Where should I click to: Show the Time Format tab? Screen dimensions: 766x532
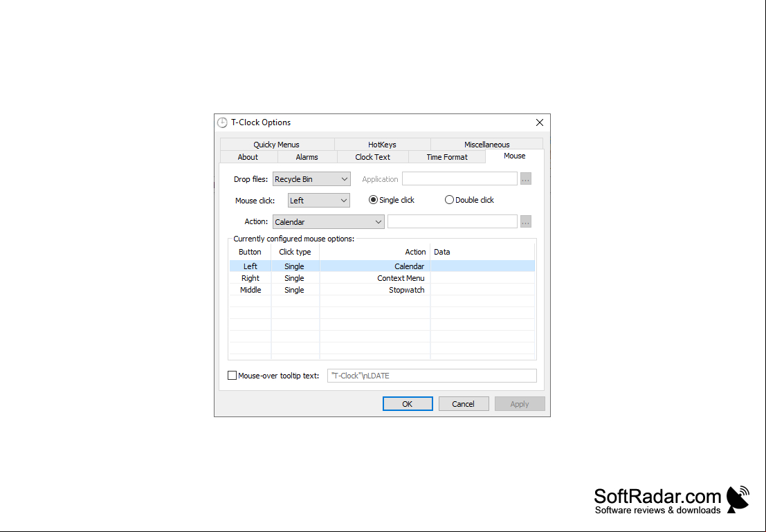tap(447, 157)
